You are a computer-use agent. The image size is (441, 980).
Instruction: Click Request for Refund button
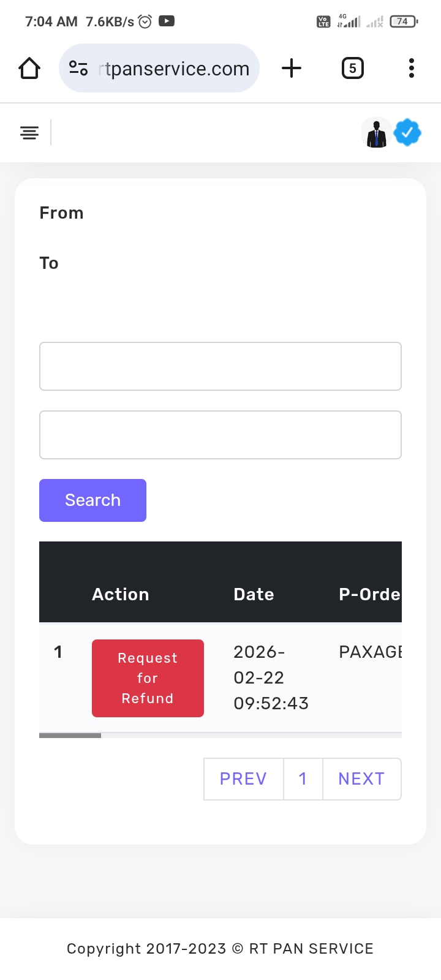click(x=148, y=678)
